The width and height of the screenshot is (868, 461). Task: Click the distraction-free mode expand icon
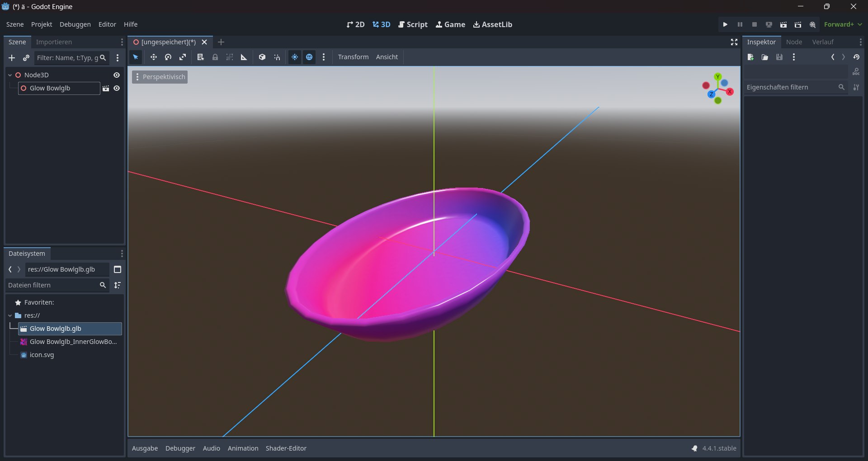tap(734, 42)
